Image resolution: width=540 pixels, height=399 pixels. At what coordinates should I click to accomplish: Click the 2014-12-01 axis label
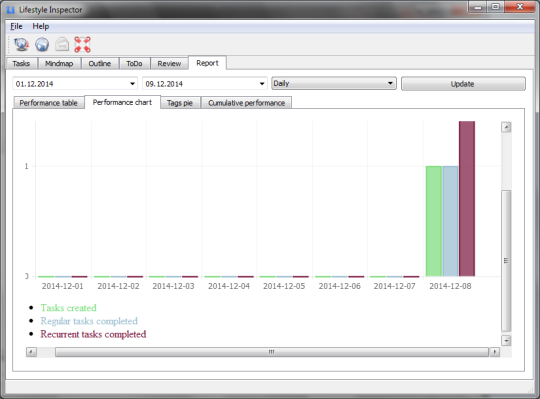point(63,286)
